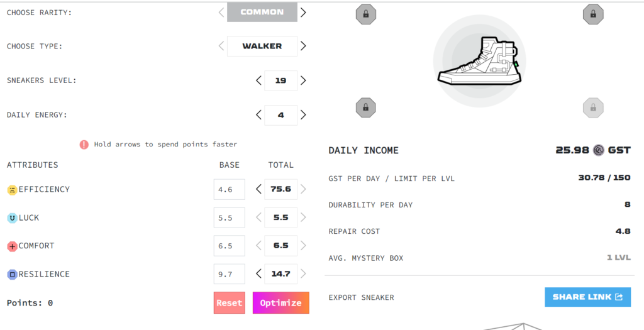Click the Points: 0 label

[x=30, y=304]
